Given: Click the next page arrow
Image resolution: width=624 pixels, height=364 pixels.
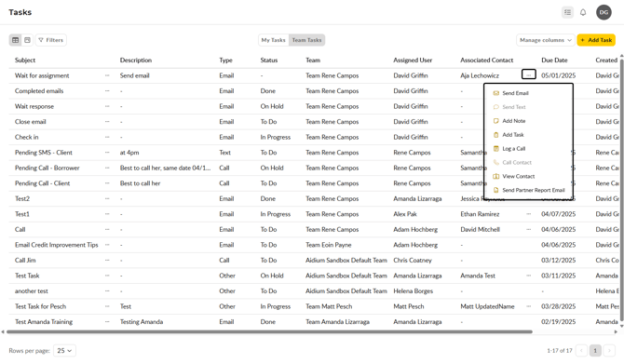Looking at the screenshot, I should point(609,350).
